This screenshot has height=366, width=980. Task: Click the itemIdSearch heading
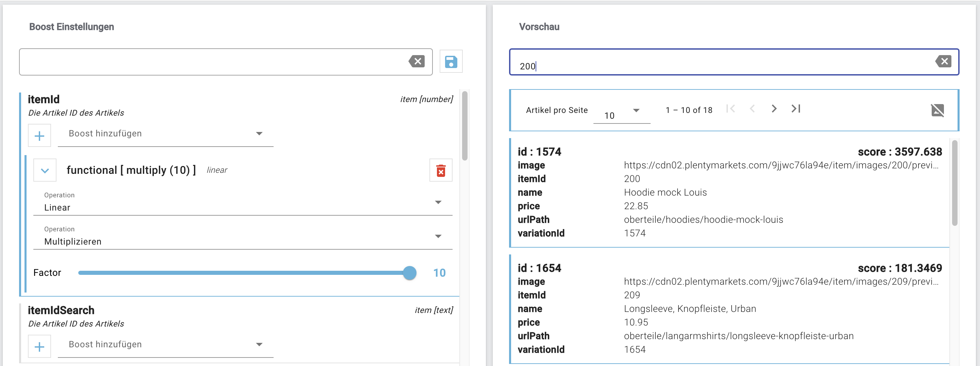tap(61, 311)
